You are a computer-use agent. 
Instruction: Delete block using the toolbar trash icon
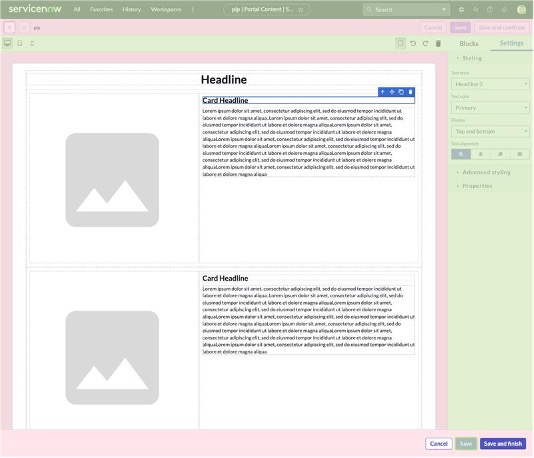[x=438, y=44]
